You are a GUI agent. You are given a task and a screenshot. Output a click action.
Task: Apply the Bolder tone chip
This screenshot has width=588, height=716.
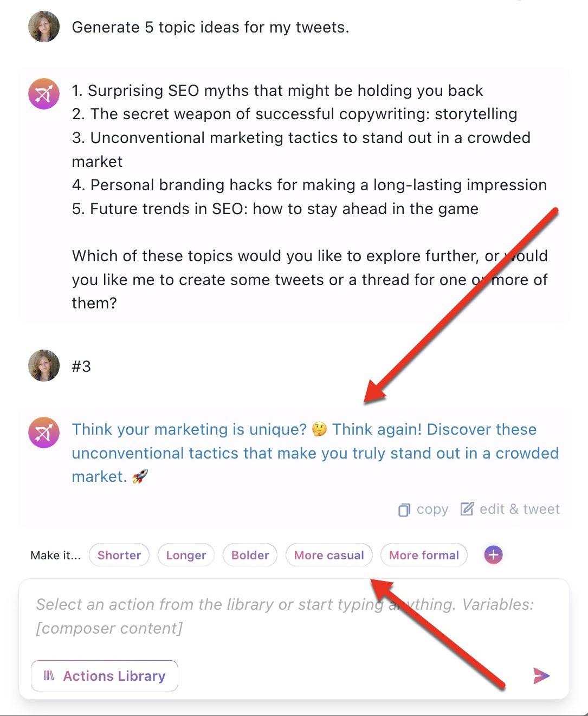point(250,555)
